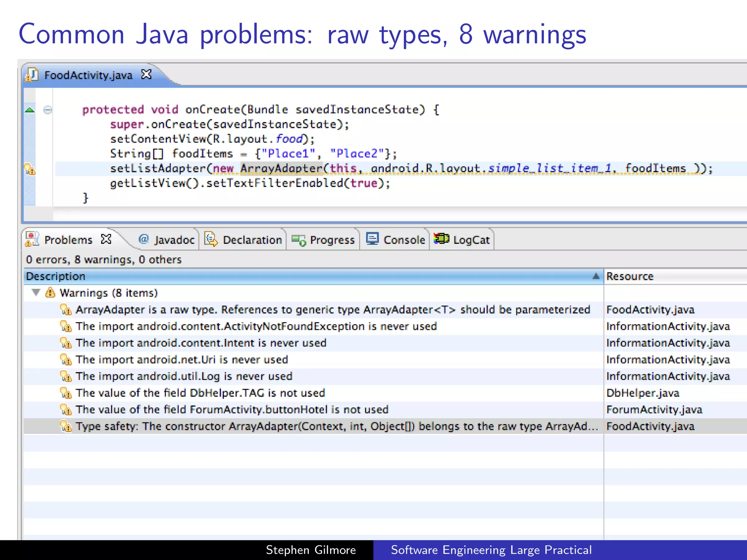
Task: Sort problems by the Resource column header
Action: pyautogui.click(x=676, y=276)
